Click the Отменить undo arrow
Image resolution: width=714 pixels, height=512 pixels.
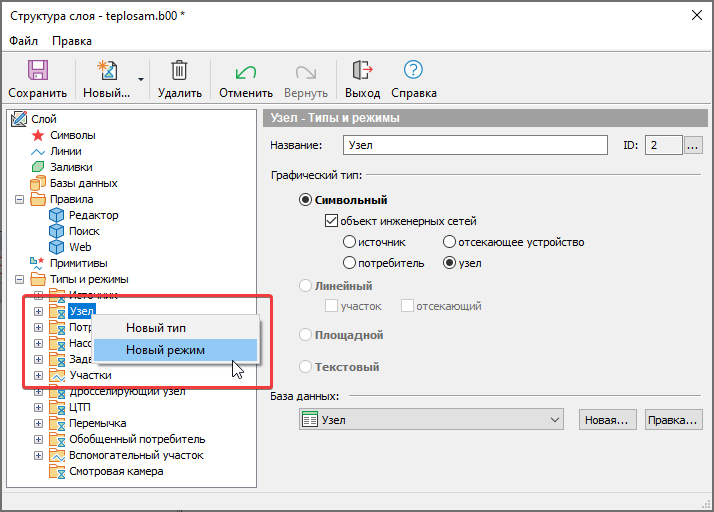coord(245,71)
